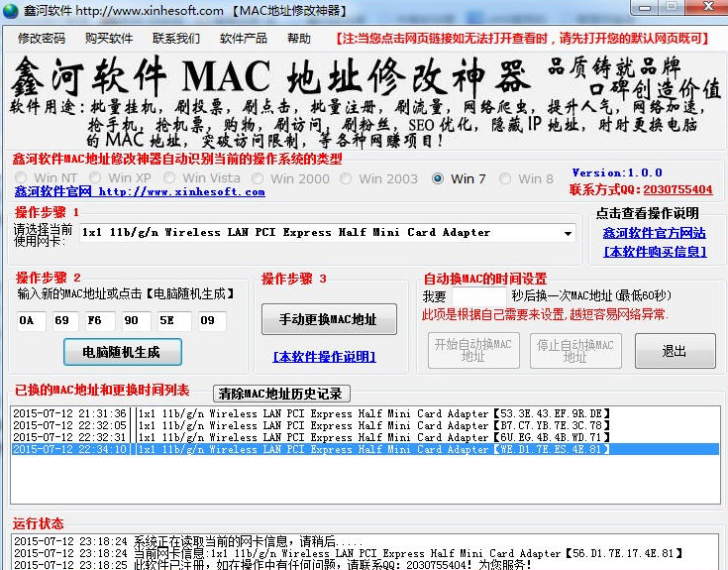This screenshot has height=570, width=728.
Task: Click the MAC byte field showing F6
Action: pos(100,321)
